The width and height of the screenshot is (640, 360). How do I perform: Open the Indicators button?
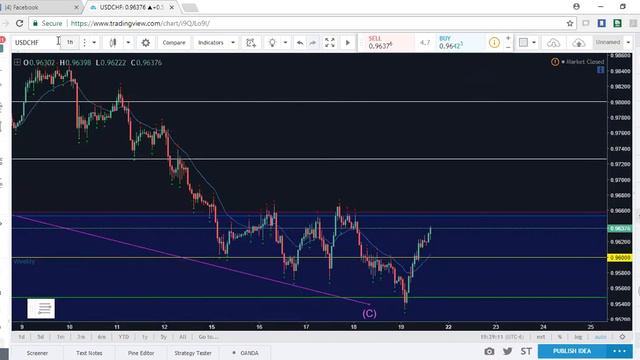211,42
